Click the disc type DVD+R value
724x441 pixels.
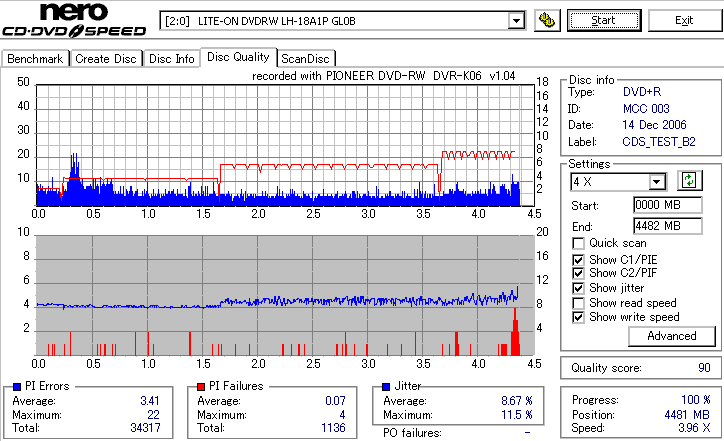642,92
